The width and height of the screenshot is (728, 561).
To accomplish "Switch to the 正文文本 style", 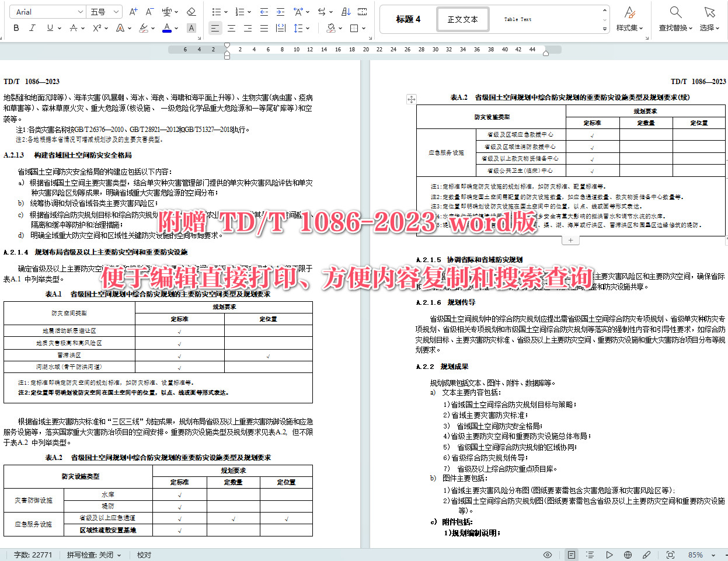I will point(463,19).
